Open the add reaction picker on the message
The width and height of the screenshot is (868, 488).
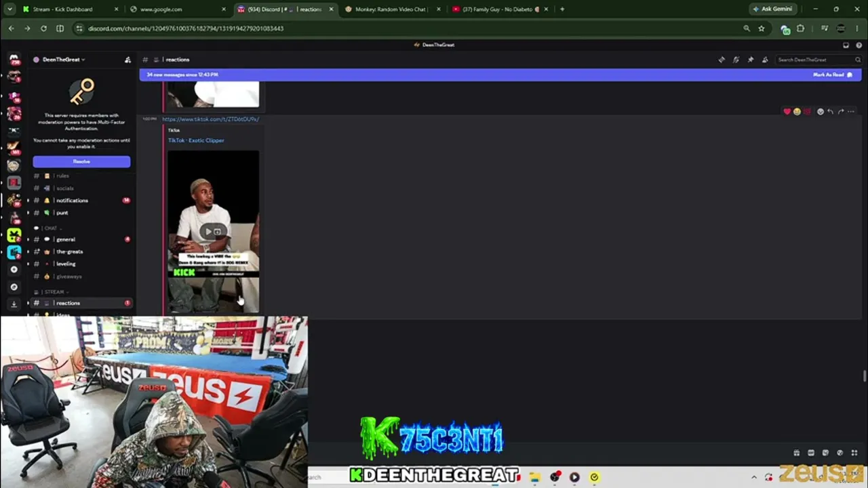coord(820,112)
